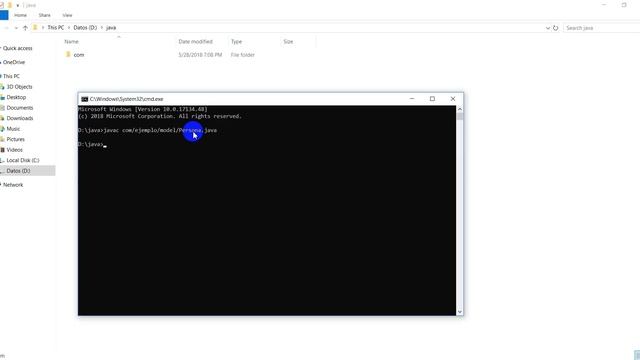Viewport: 640px width, 360px height.
Task: Click cmd scrollbar up arrow
Action: click(460, 109)
